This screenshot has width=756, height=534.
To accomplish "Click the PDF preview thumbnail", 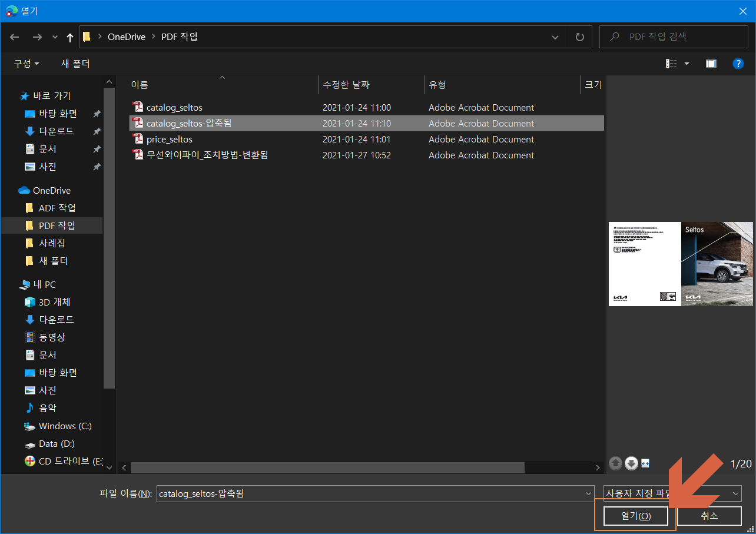I will pyautogui.click(x=681, y=264).
